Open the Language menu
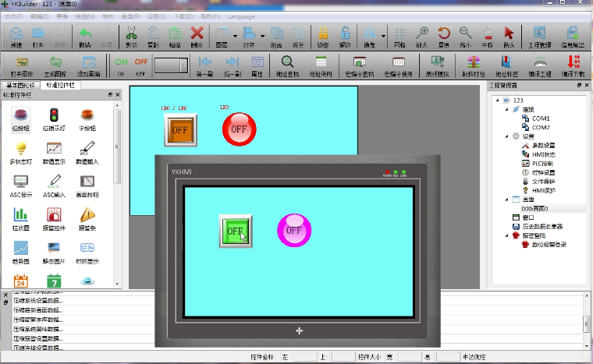The height and width of the screenshot is (364, 593). (x=241, y=16)
